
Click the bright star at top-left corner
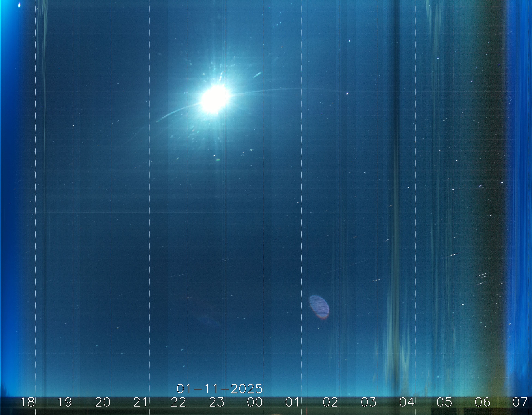tap(20, 5)
